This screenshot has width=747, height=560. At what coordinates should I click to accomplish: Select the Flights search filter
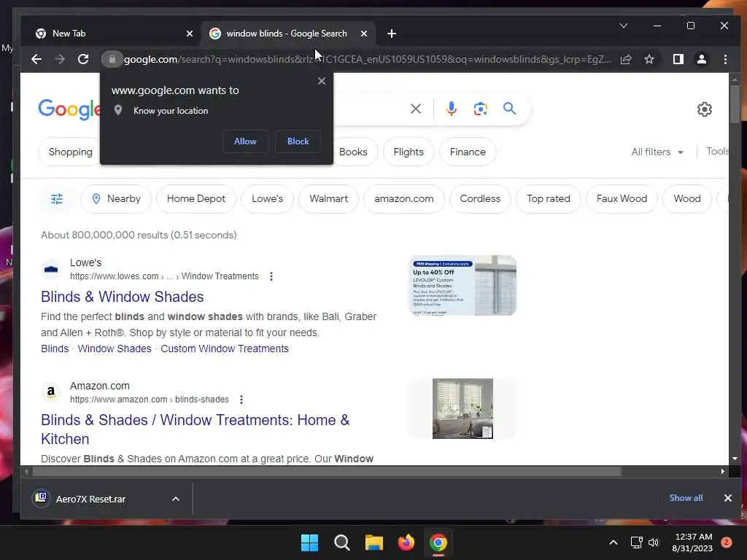pyautogui.click(x=409, y=152)
